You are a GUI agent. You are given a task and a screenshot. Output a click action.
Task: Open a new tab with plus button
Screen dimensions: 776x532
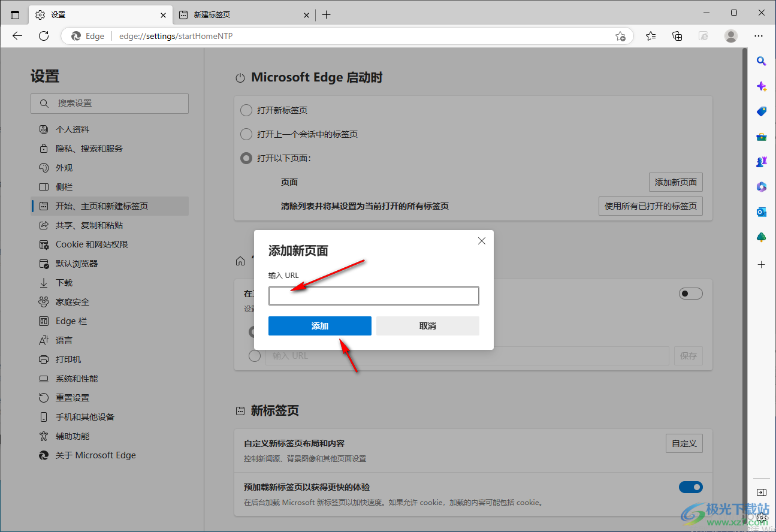pos(326,15)
